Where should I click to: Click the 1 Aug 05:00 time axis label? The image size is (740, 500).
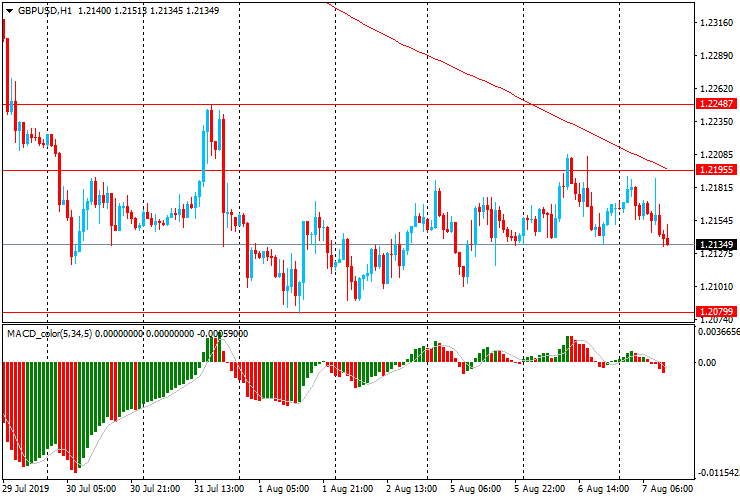point(283,489)
